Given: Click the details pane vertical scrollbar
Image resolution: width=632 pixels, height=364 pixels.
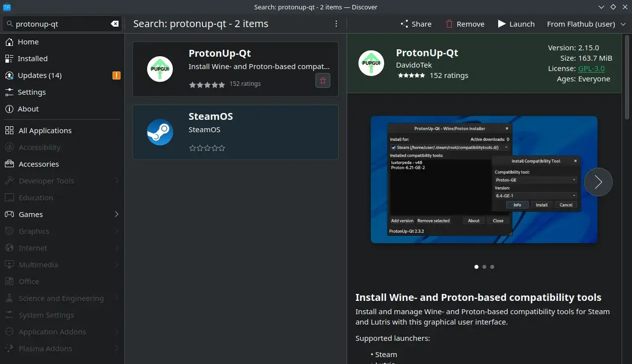Looking at the screenshot, I should (628, 76).
